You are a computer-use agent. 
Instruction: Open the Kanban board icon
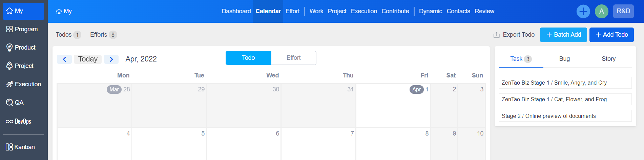point(9,147)
